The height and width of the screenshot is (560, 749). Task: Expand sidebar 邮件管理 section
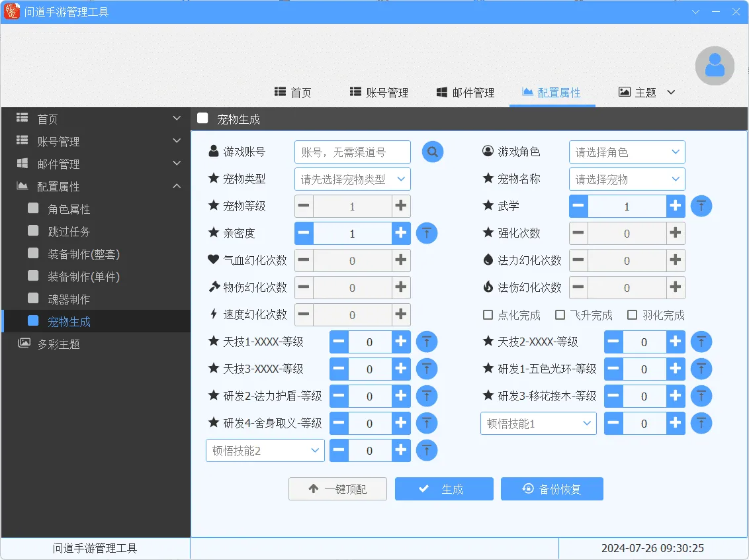pyautogui.click(x=95, y=164)
